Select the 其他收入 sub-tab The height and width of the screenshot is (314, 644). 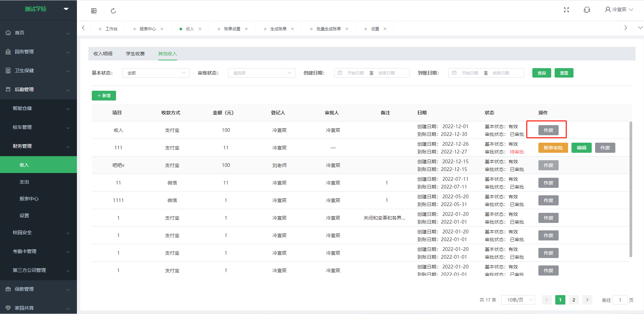168,54
